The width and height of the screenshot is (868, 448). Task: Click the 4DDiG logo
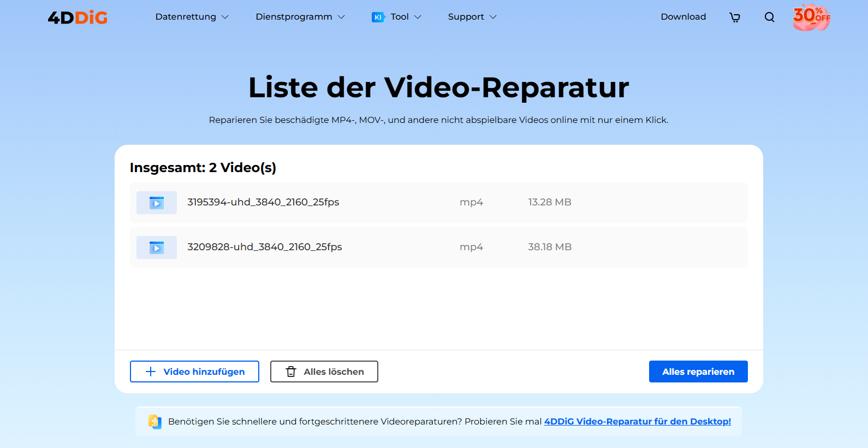(78, 17)
